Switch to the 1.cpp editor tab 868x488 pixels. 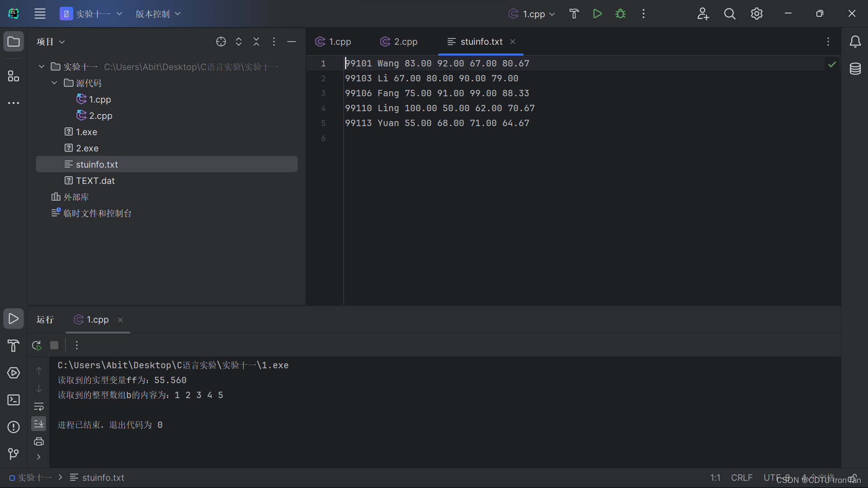click(x=334, y=42)
